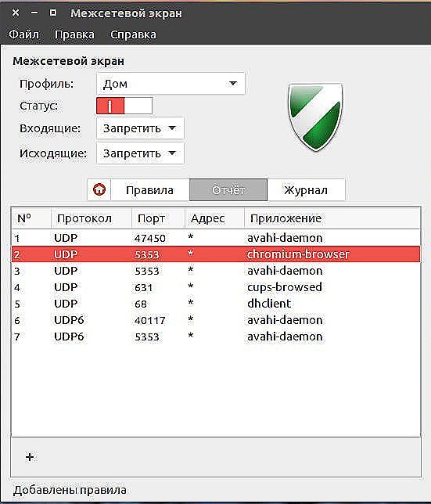This screenshot has width=431, height=504.
Task: Maximize the firewall window
Action: (53, 13)
